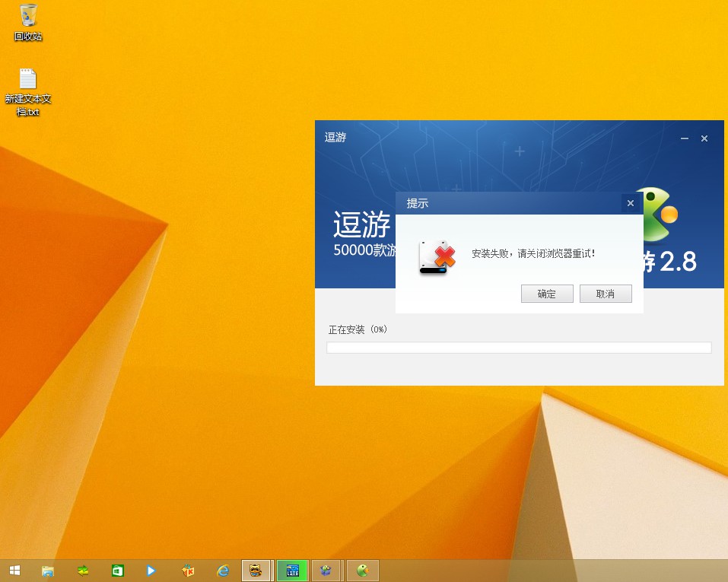Click the 正在安装 (0%) status text
This screenshot has width=728, height=582.
(358, 329)
